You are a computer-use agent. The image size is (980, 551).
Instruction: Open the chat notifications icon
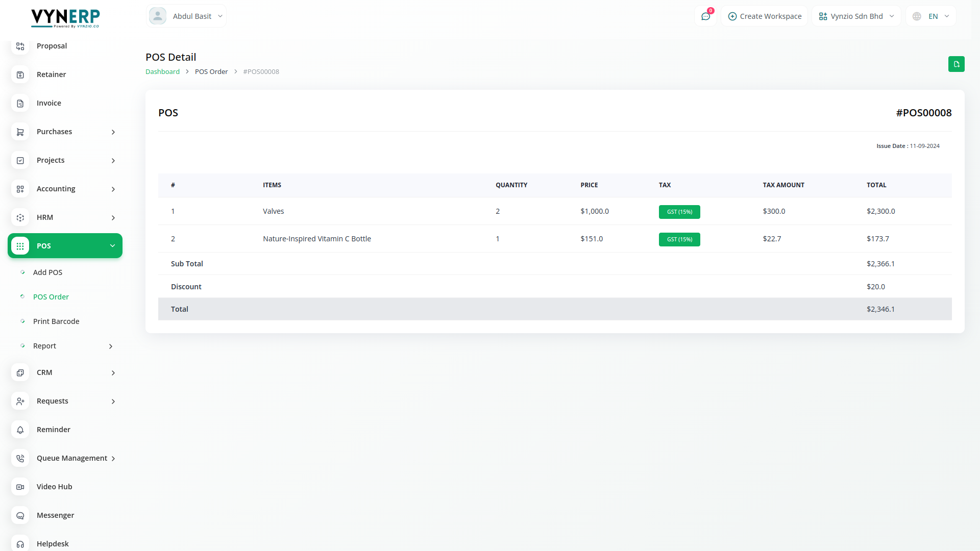(x=705, y=16)
